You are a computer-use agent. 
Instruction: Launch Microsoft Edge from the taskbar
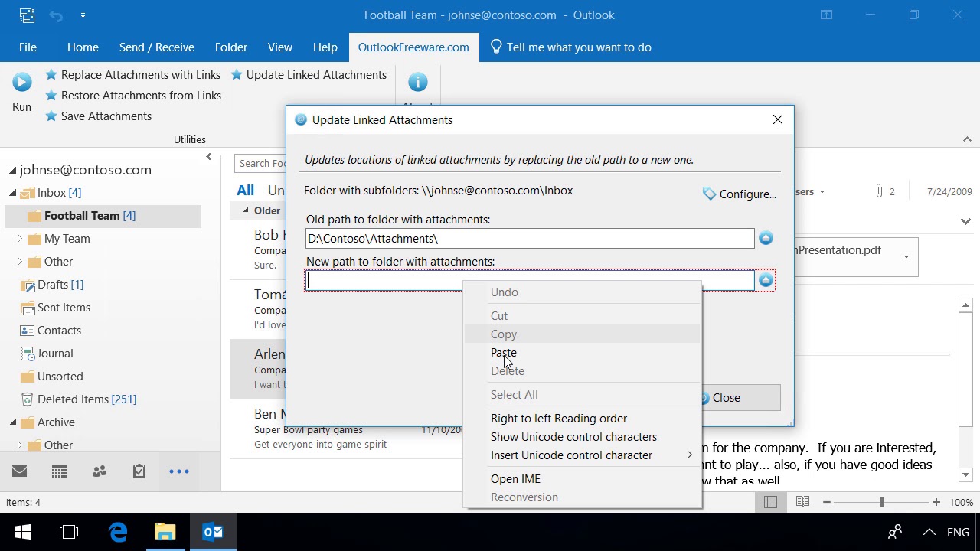118,532
